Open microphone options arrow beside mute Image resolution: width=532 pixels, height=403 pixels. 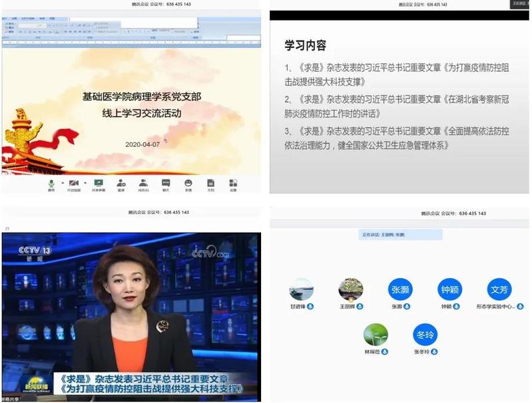(63, 183)
